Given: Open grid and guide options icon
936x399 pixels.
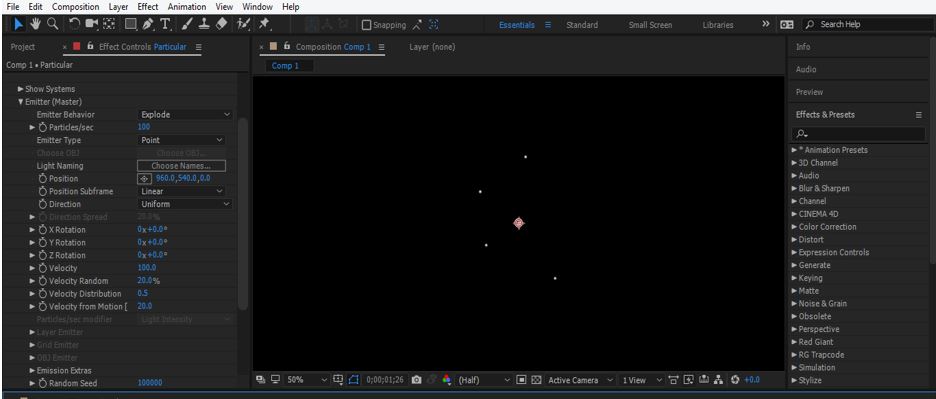Looking at the screenshot, I should tap(338, 380).
